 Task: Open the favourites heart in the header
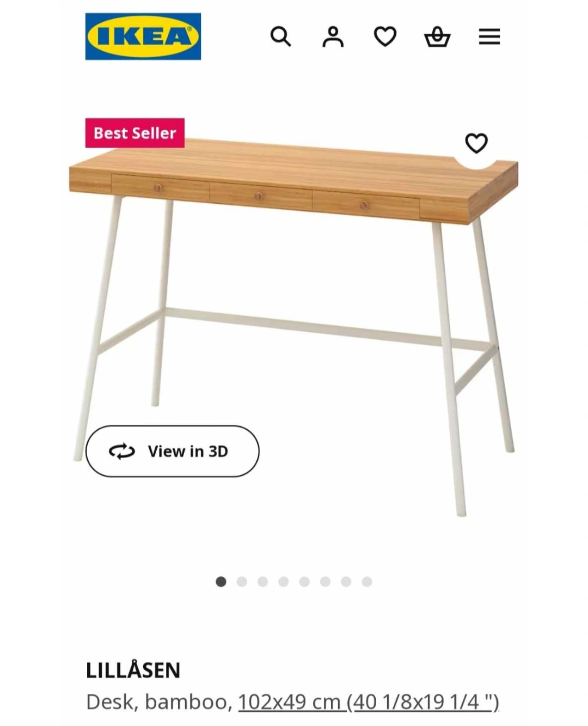(385, 36)
